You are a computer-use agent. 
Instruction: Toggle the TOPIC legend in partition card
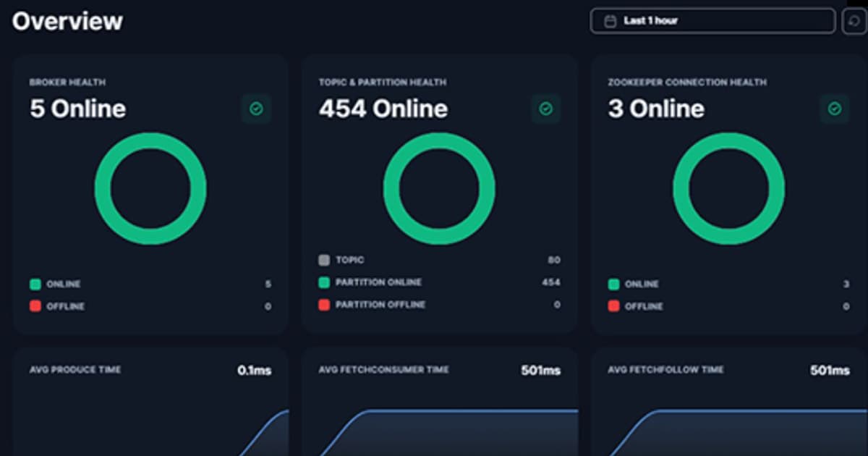click(x=349, y=260)
